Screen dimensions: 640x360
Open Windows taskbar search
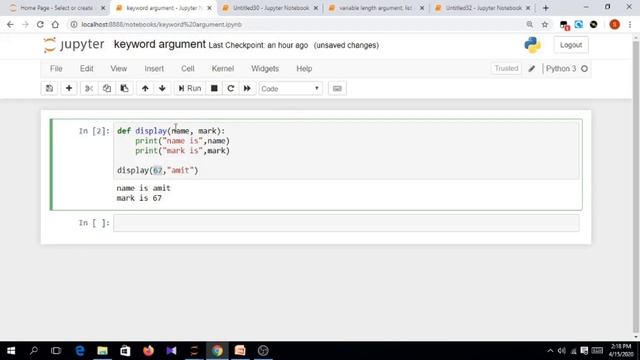click(x=34, y=351)
